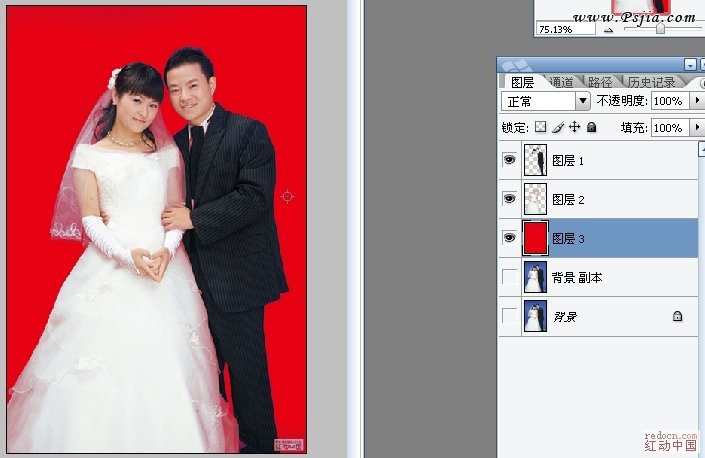Click the fill 100% input field
Viewport: 705px width, 458px height.
pos(670,128)
